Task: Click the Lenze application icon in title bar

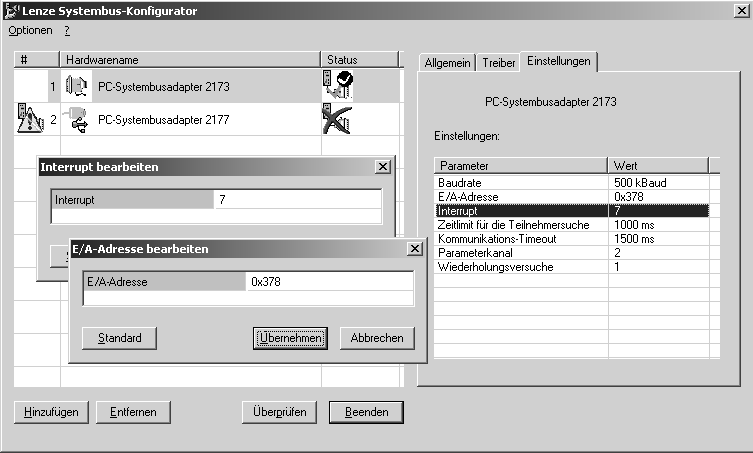Action: 12,11
